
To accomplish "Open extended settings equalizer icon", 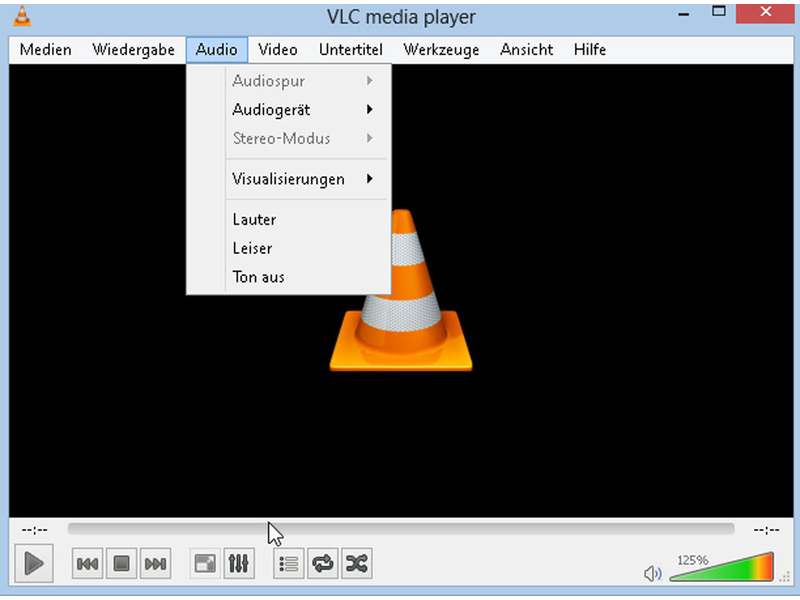I will [x=239, y=563].
